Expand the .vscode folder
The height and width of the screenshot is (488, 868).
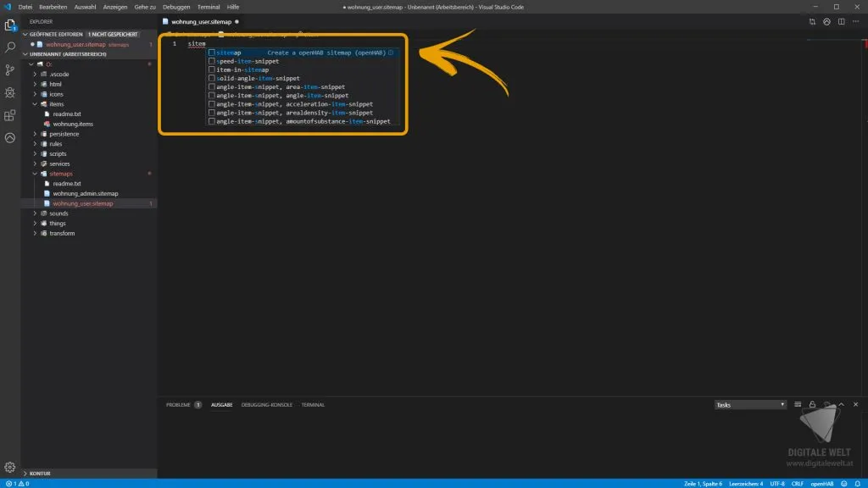click(88, 75)
